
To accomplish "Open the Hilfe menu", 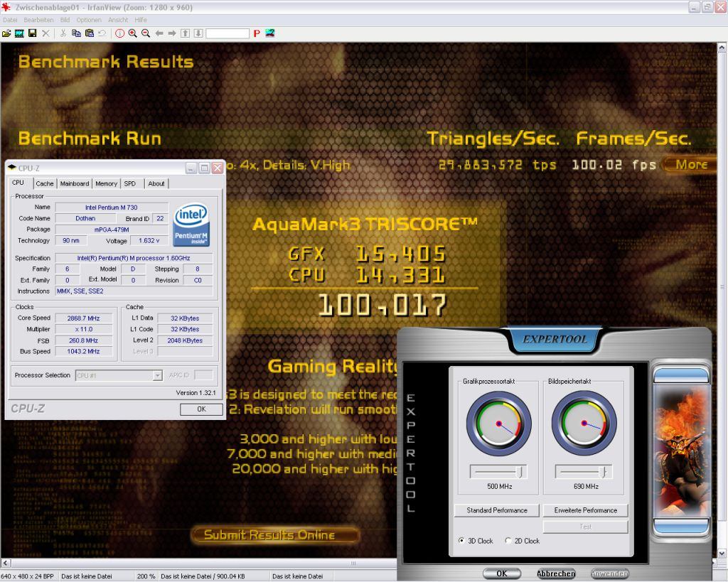I will pos(141,20).
